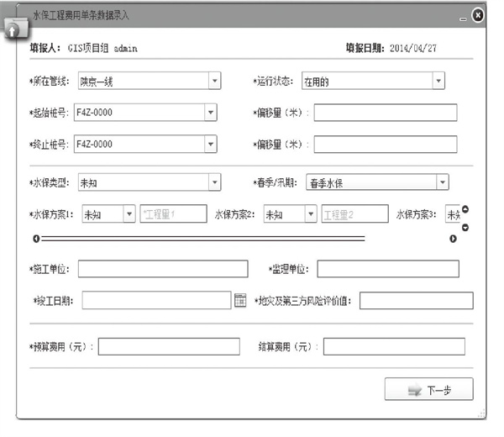The height and width of the screenshot is (437, 504).
Task: Click the left arrow of the horizontal scrollbar
Action: (x=36, y=239)
